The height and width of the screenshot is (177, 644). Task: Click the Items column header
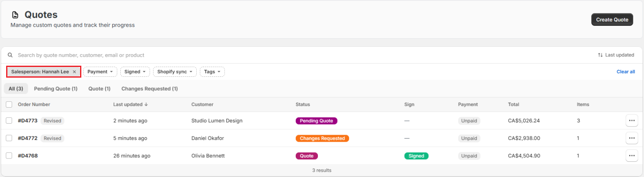583,105
